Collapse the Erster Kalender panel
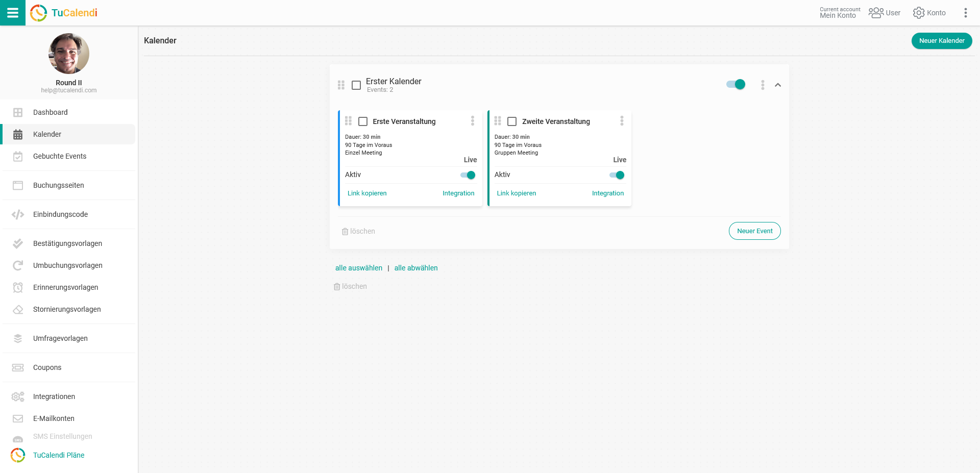 click(778, 85)
